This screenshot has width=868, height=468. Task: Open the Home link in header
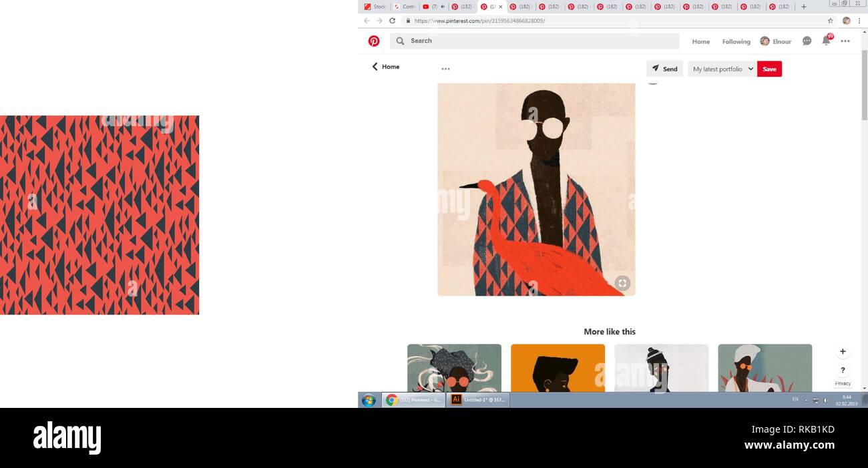(x=700, y=41)
